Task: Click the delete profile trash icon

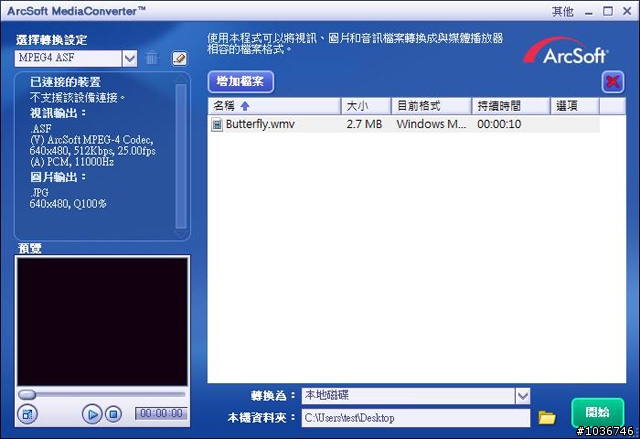Action: click(152, 58)
